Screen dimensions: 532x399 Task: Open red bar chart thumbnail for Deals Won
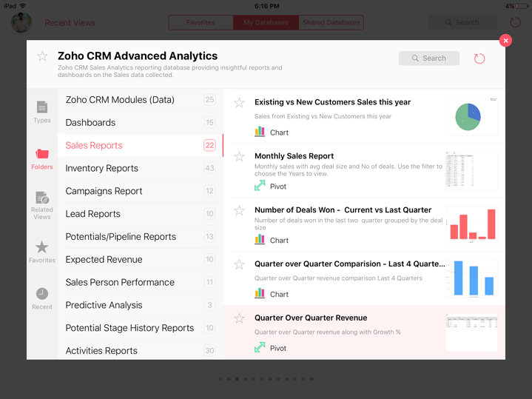coord(471,224)
